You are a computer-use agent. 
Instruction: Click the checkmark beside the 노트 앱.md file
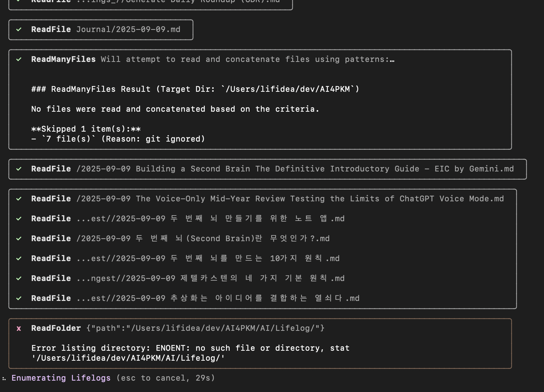pos(19,219)
